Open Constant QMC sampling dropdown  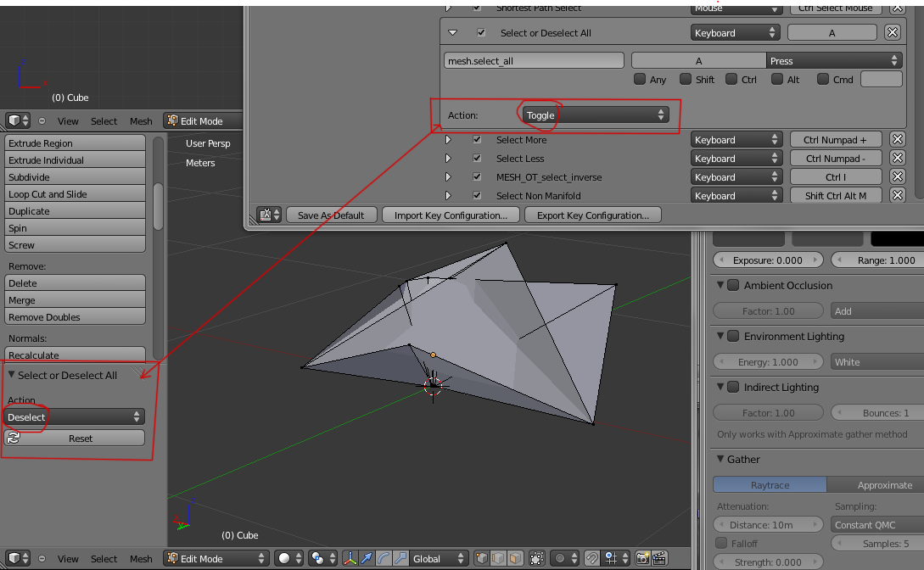[877, 525]
